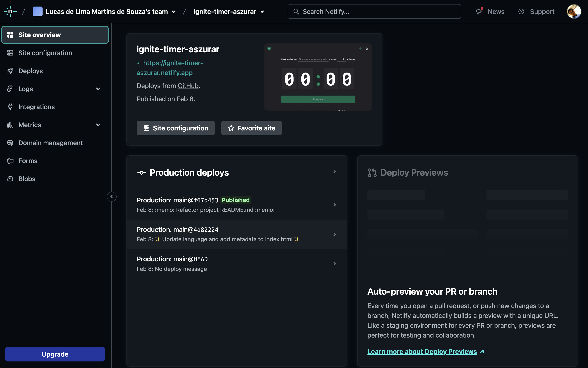Click the external link arrow after Learn more

click(x=482, y=351)
